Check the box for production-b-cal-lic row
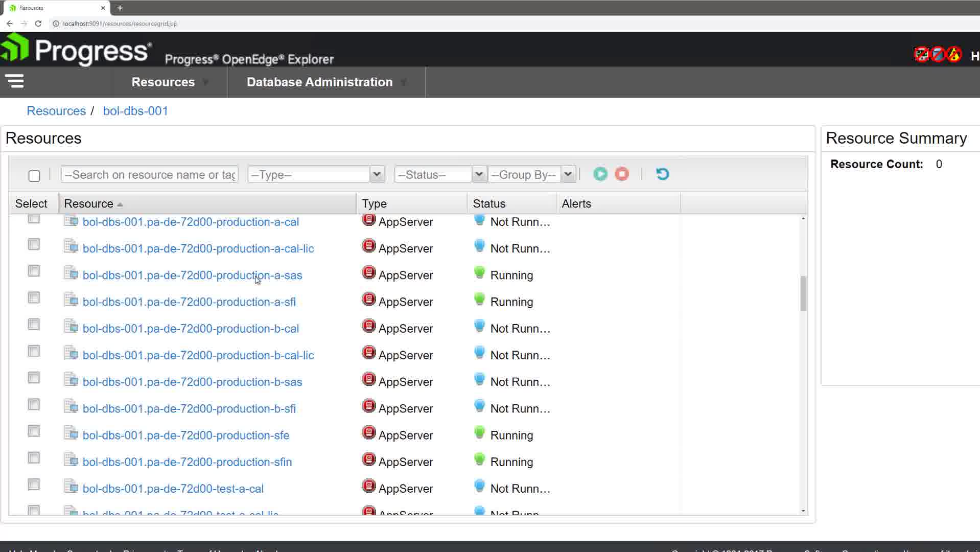The width and height of the screenshot is (980, 552). (x=34, y=351)
